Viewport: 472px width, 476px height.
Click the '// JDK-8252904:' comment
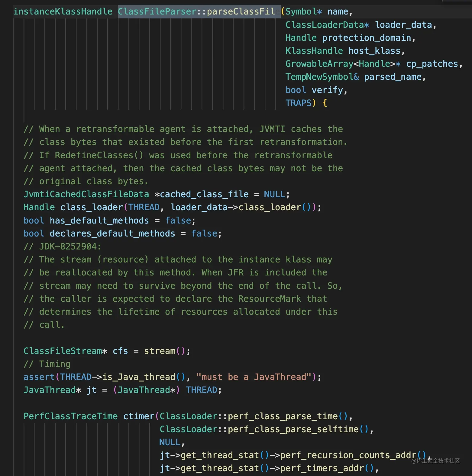click(x=63, y=246)
